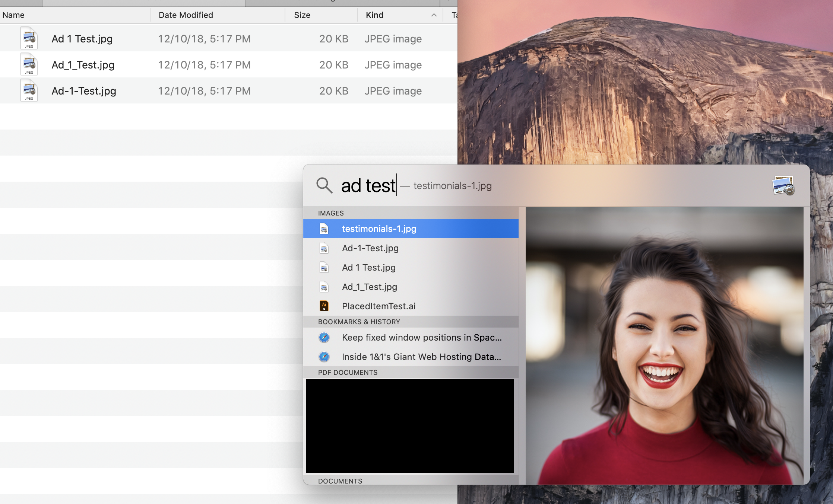Click the Spotlight magnifying glass icon
Image resolution: width=833 pixels, height=504 pixels.
coord(324,185)
